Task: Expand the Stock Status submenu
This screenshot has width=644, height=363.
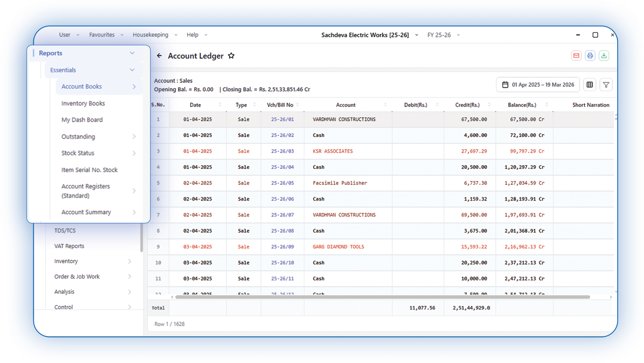Action: coord(134,153)
